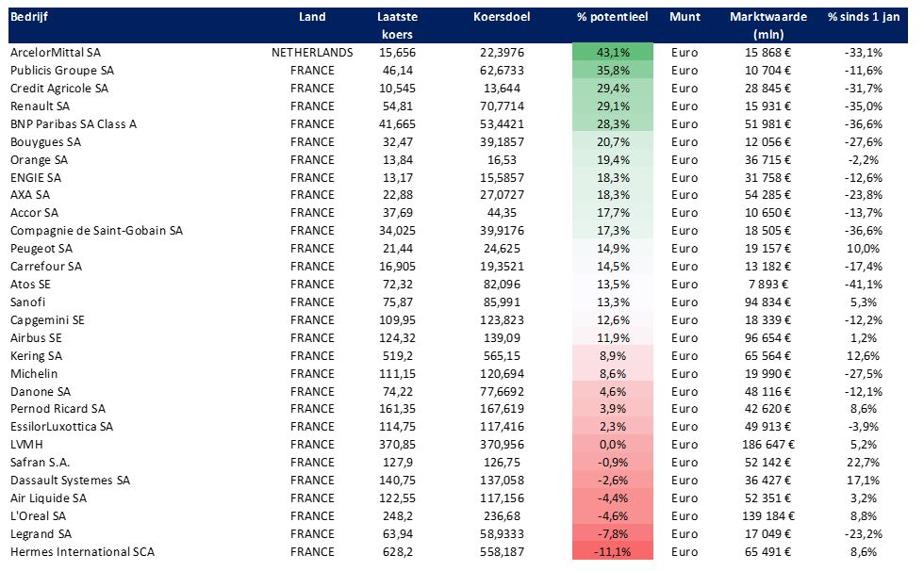Image resolution: width=924 pixels, height=571 pixels.
Task: Click the % sinds 1 jan header
Action: click(864, 17)
